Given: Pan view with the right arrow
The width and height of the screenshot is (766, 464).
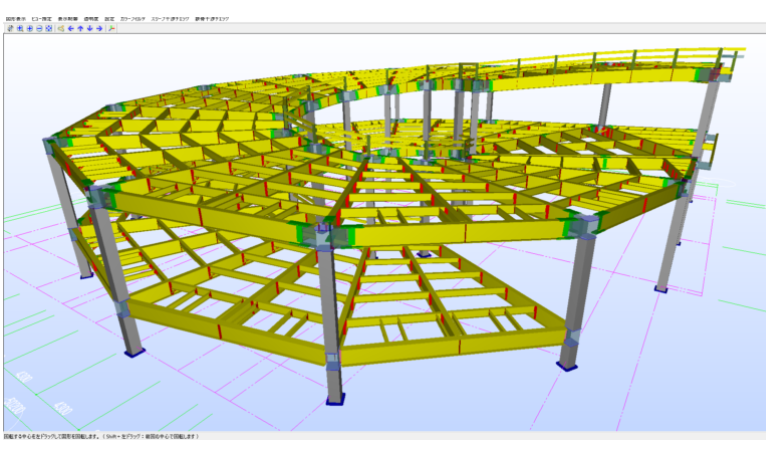Looking at the screenshot, I should click(99, 29).
